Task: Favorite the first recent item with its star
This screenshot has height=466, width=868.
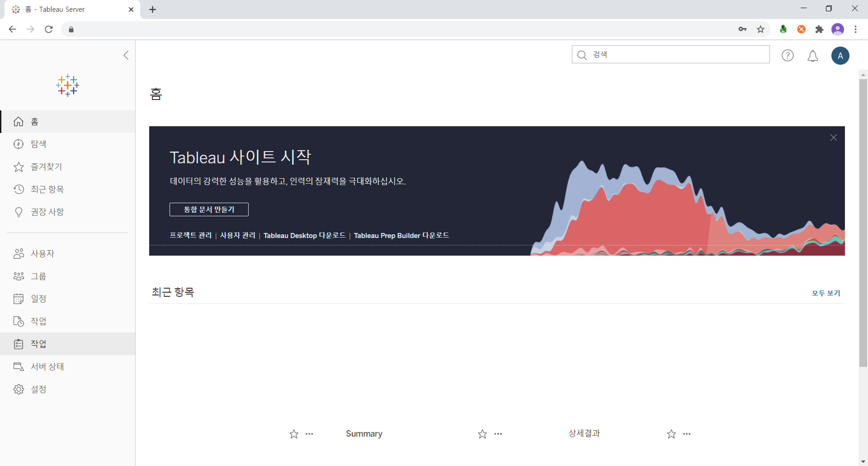Action: tap(294, 434)
